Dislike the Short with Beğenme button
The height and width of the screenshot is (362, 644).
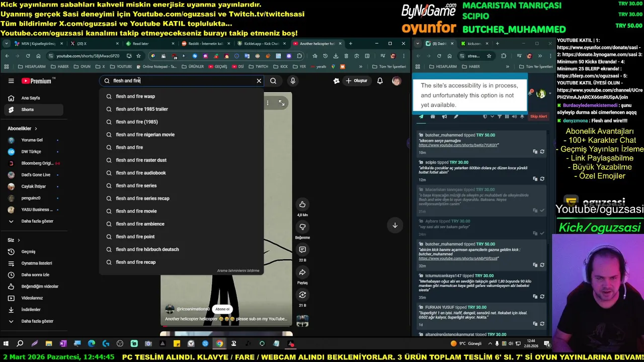click(x=302, y=227)
